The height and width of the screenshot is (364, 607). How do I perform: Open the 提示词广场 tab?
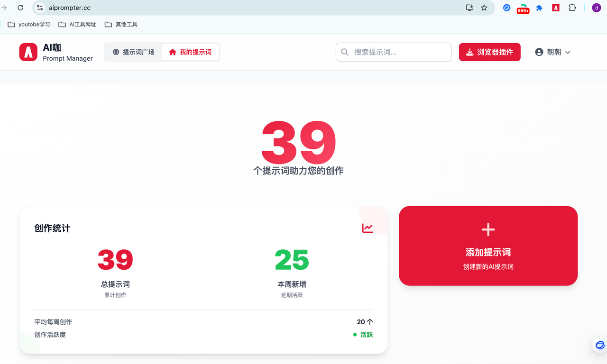pyautogui.click(x=133, y=52)
